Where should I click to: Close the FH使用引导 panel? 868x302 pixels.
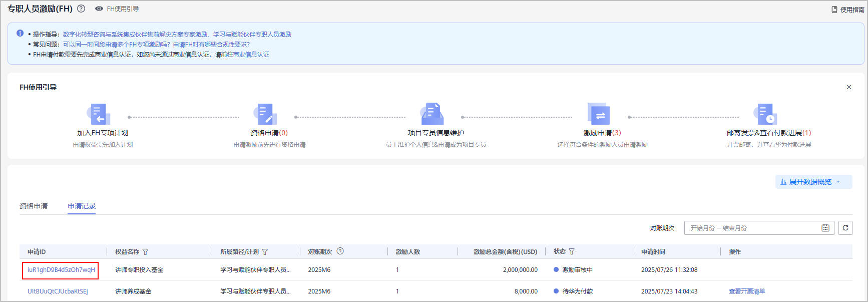click(848, 87)
